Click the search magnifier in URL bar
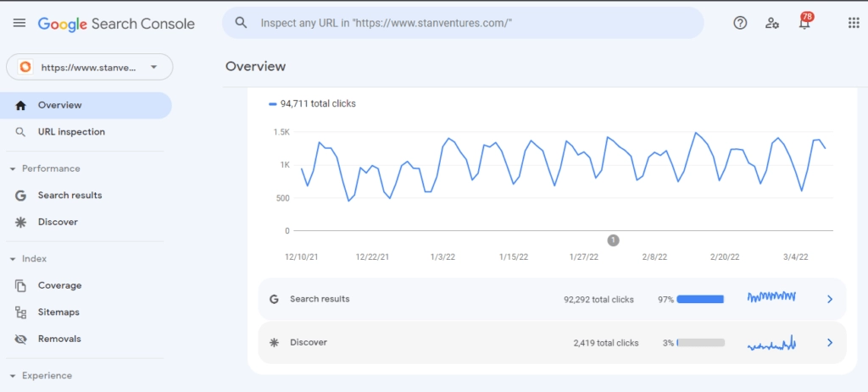 pos(242,24)
